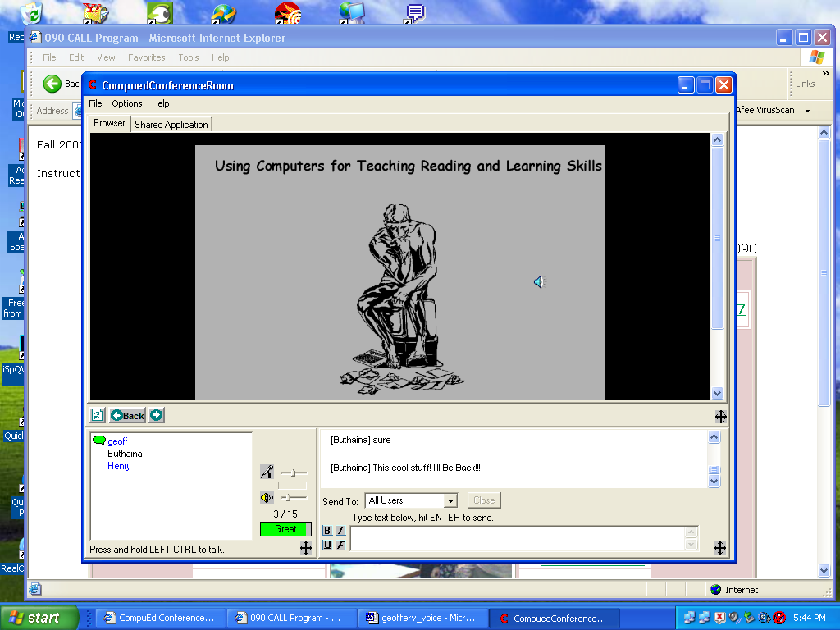Open the conference room File menu
The image size is (840, 630).
point(95,103)
